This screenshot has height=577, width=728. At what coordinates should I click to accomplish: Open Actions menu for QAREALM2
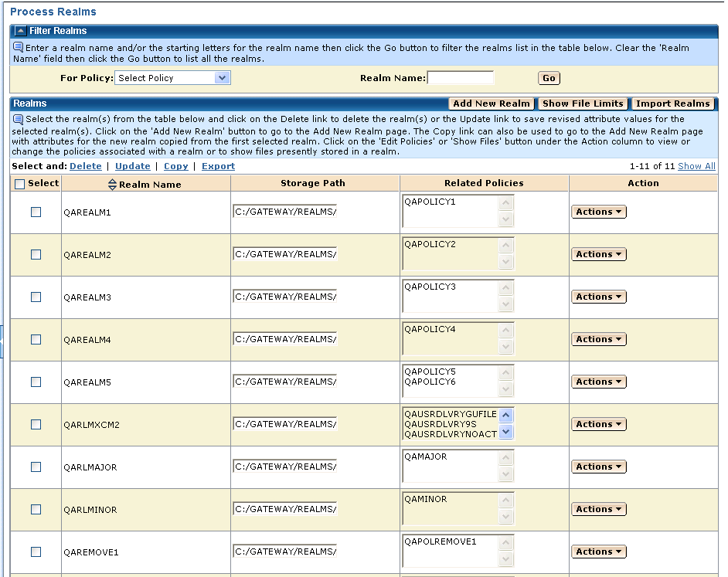coord(598,254)
